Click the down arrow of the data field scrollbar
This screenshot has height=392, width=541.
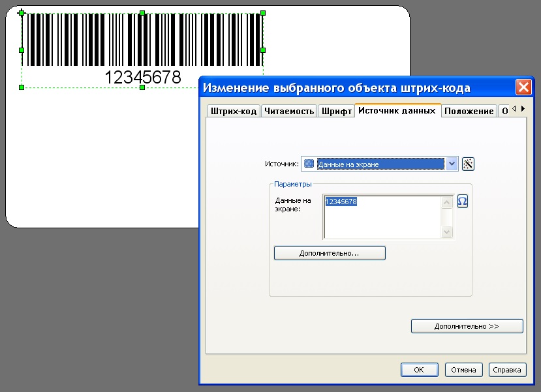447,232
